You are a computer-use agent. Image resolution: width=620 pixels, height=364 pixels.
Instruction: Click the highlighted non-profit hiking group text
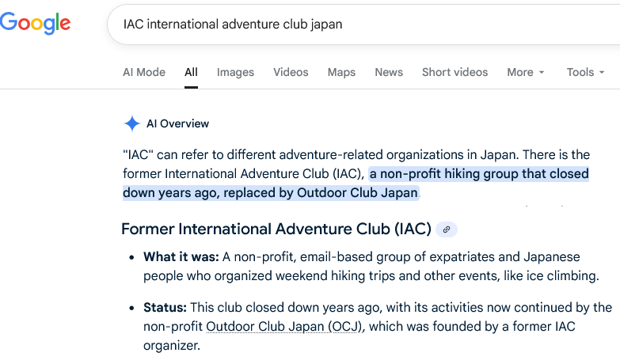click(478, 174)
